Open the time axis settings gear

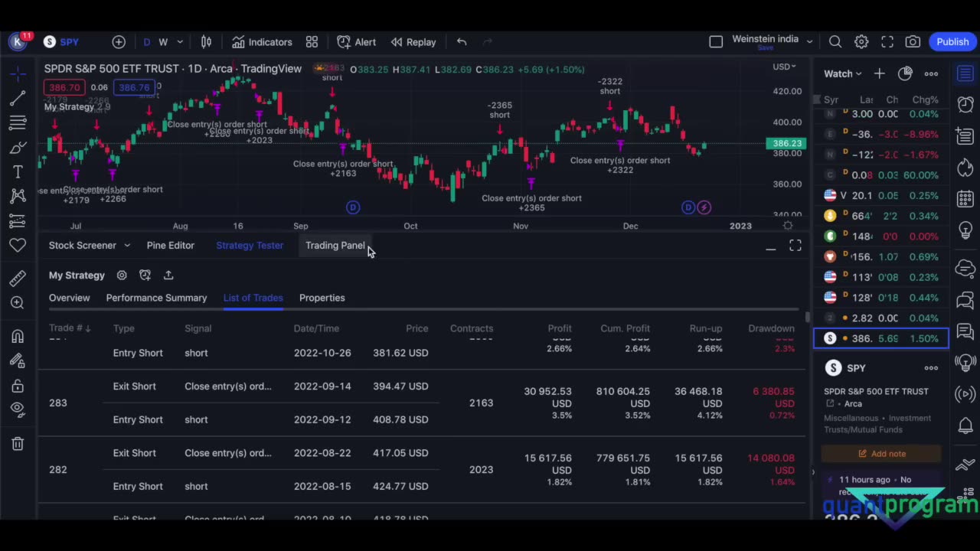coord(788,226)
